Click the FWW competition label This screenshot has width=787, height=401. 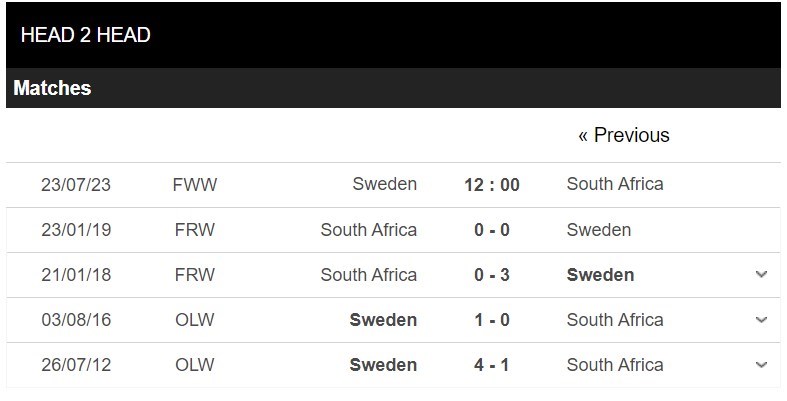(x=195, y=185)
